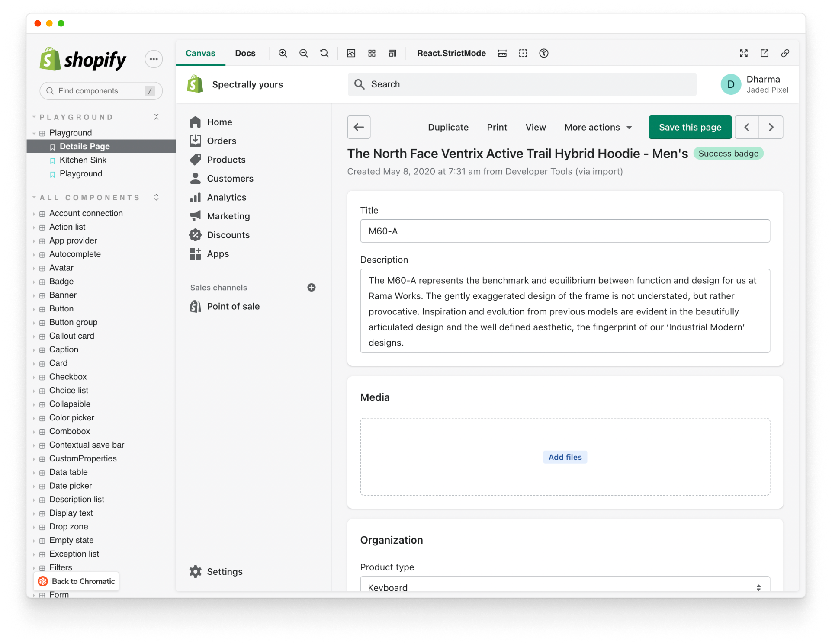This screenshot has width=832, height=644.
Task: Copy canvas link icon
Action: point(785,53)
